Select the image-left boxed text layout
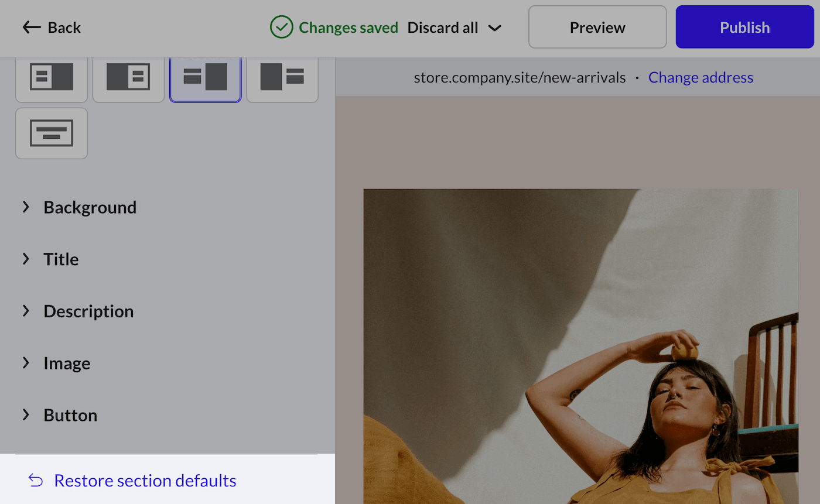Viewport: 820px width, 504px height. point(129,76)
